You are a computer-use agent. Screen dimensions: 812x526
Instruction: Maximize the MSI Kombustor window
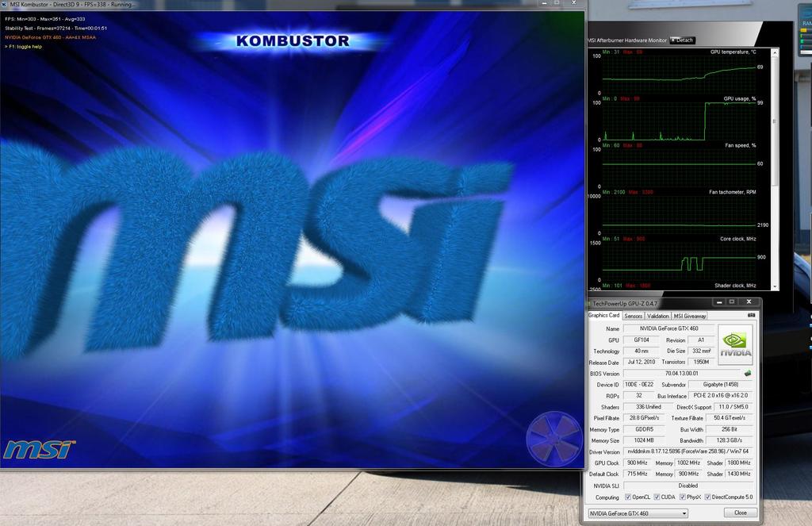click(x=557, y=3)
